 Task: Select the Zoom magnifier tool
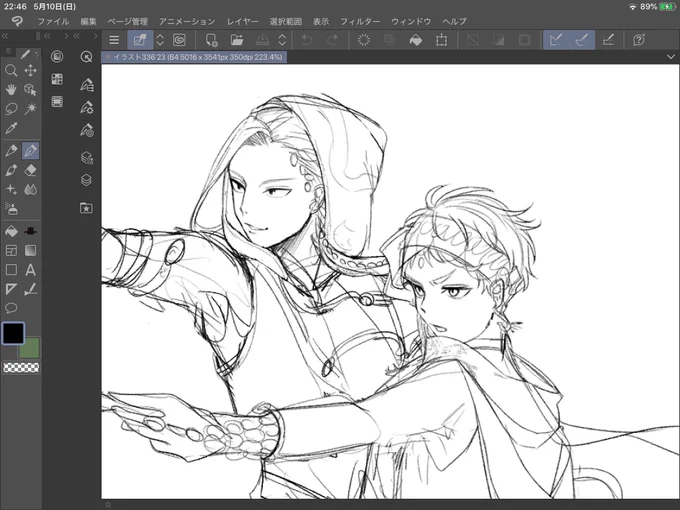point(11,70)
